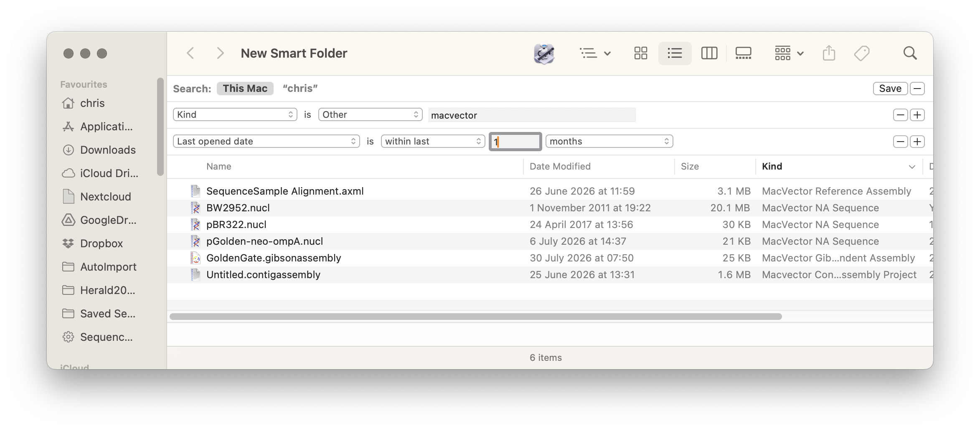Click the pGolden-neo-ompA.nucl file icon

tap(195, 241)
